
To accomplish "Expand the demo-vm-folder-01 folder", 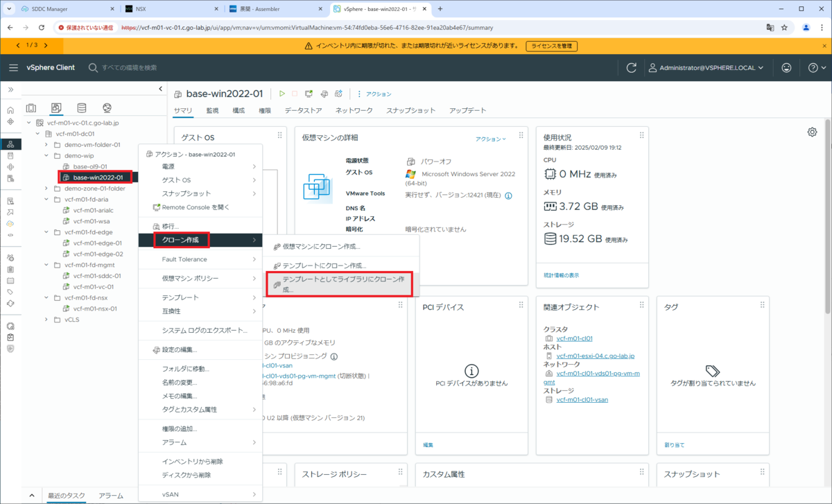I will coord(46,145).
